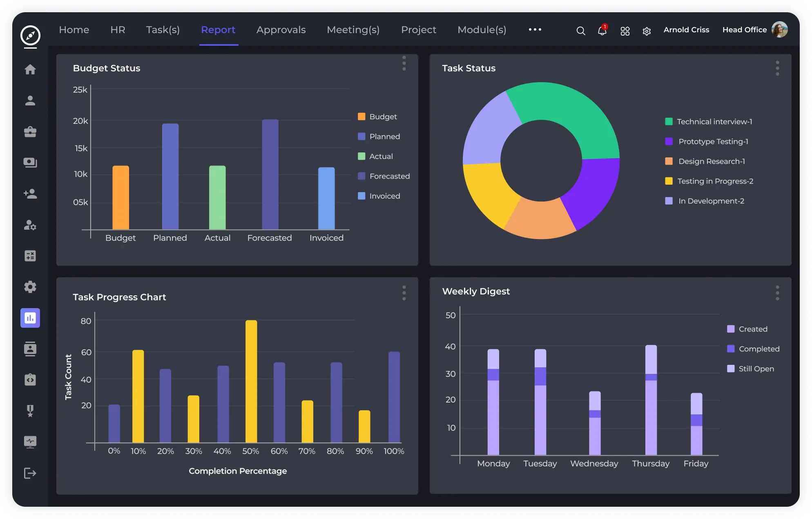Open the award medal sidebar icon

(30, 411)
